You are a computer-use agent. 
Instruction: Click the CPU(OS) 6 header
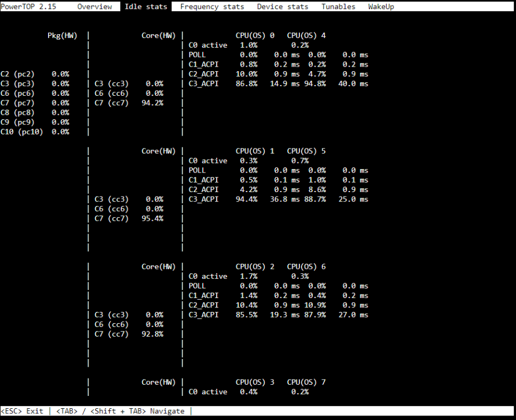click(306, 267)
